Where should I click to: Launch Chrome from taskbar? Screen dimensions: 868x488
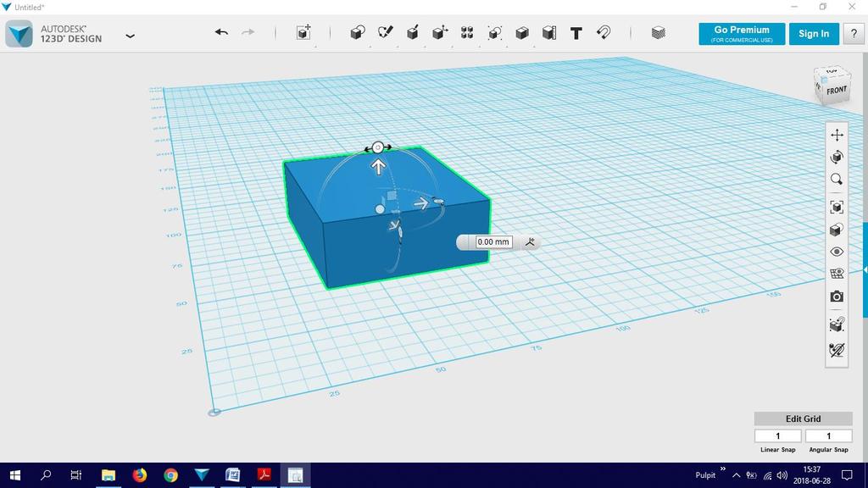[170, 474]
